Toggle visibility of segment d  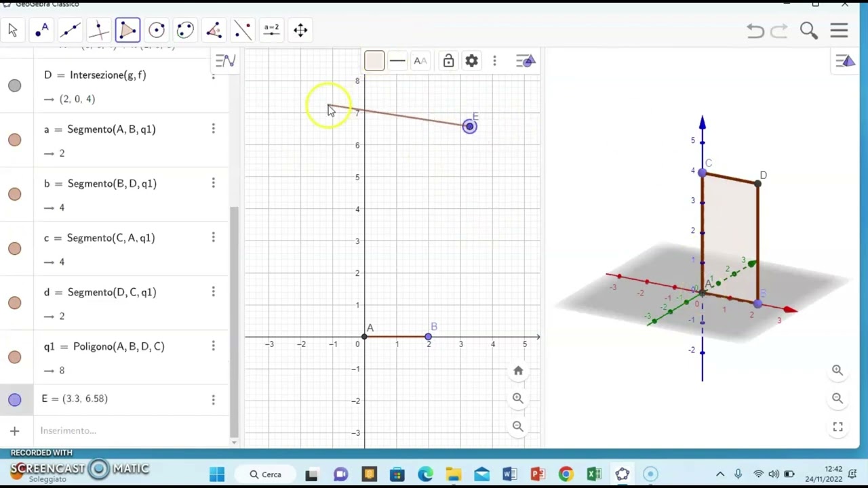click(x=14, y=302)
